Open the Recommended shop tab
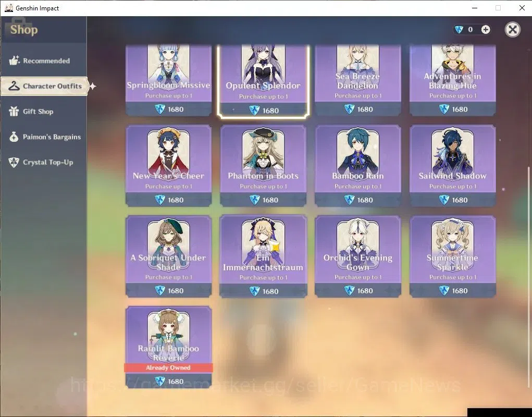 click(x=43, y=61)
